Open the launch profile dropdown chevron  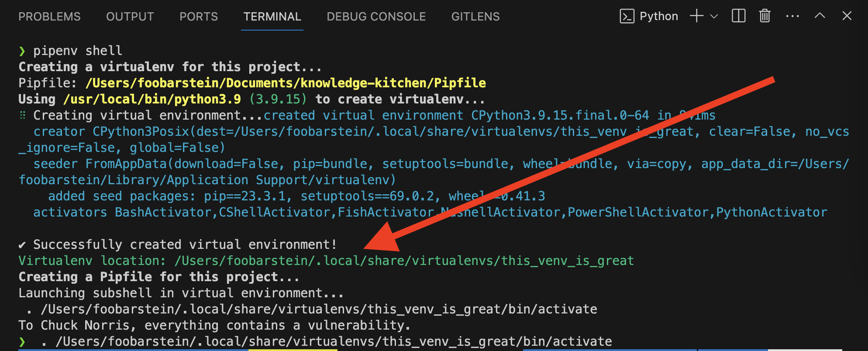coord(714,17)
